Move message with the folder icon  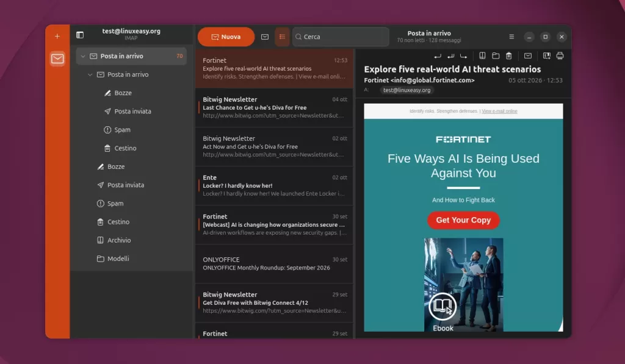pyautogui.click(x=496, y=55)
